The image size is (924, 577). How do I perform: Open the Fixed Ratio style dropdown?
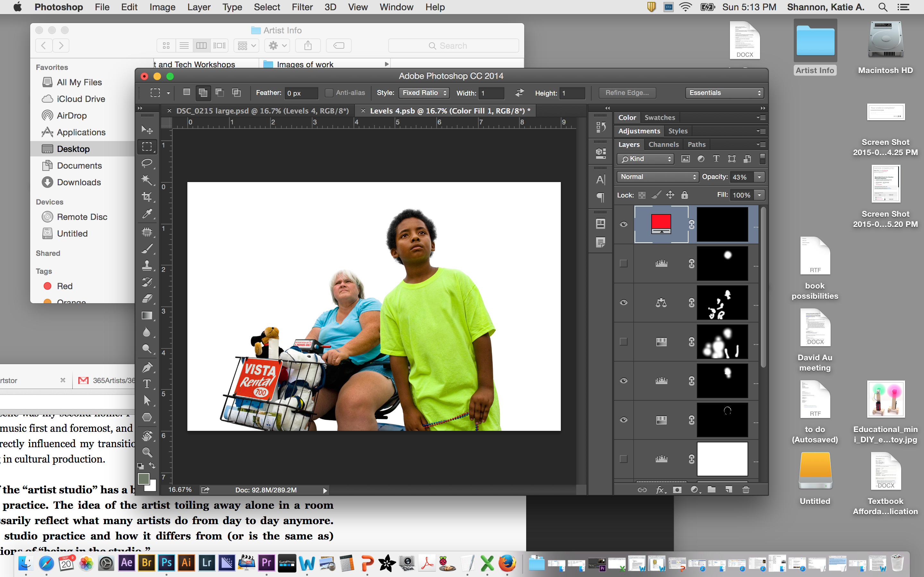pos(424,93)
